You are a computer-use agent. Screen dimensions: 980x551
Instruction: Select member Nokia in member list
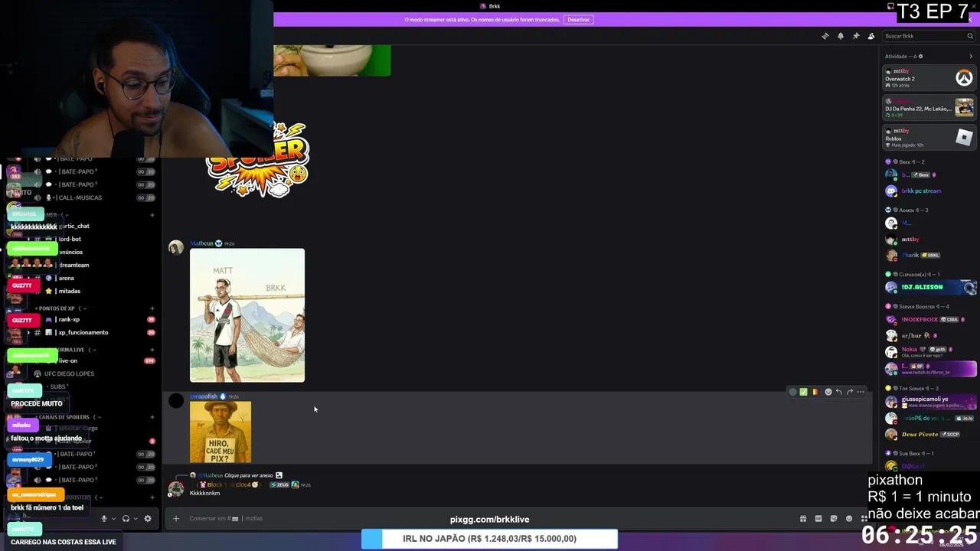tap(929, 352)
